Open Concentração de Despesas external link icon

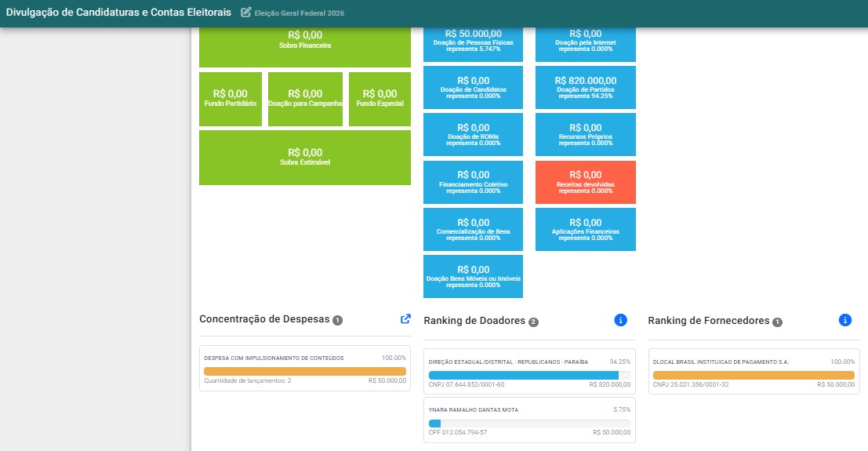point(405,319)
